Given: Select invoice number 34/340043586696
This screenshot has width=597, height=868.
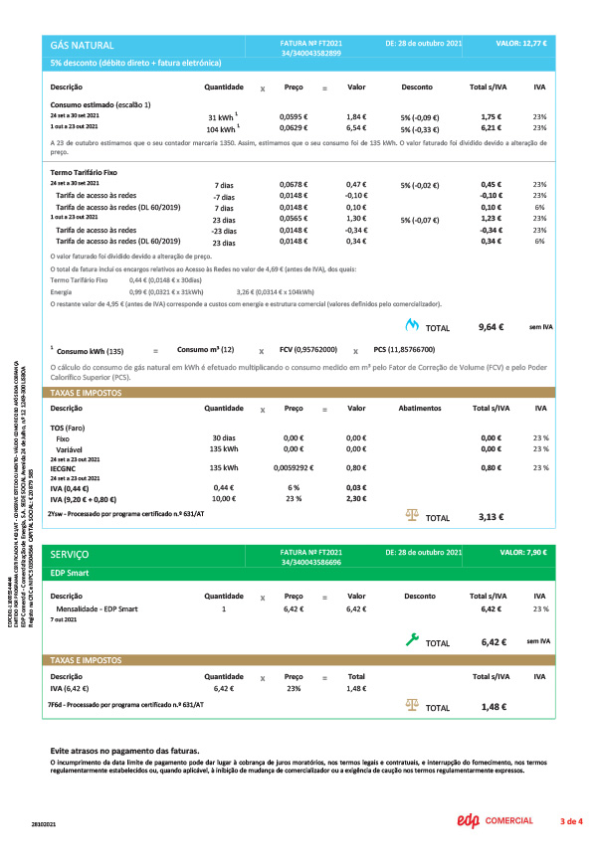Looking at the screenshot, I should click(310, 563).
